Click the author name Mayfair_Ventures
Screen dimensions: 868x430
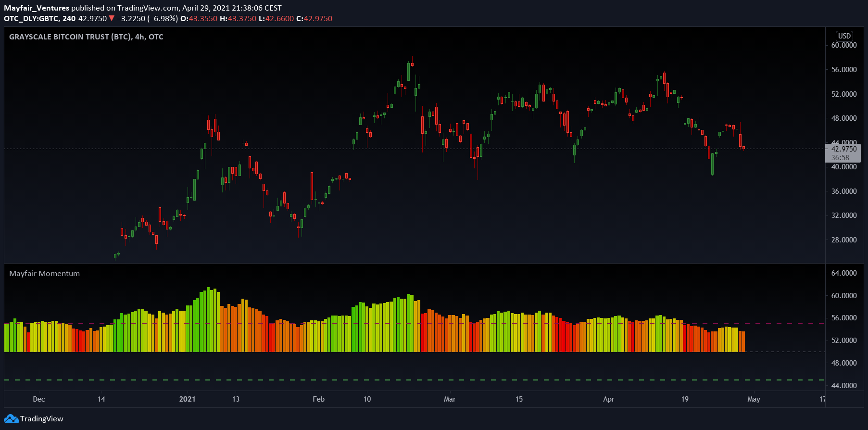pos(37,8)
